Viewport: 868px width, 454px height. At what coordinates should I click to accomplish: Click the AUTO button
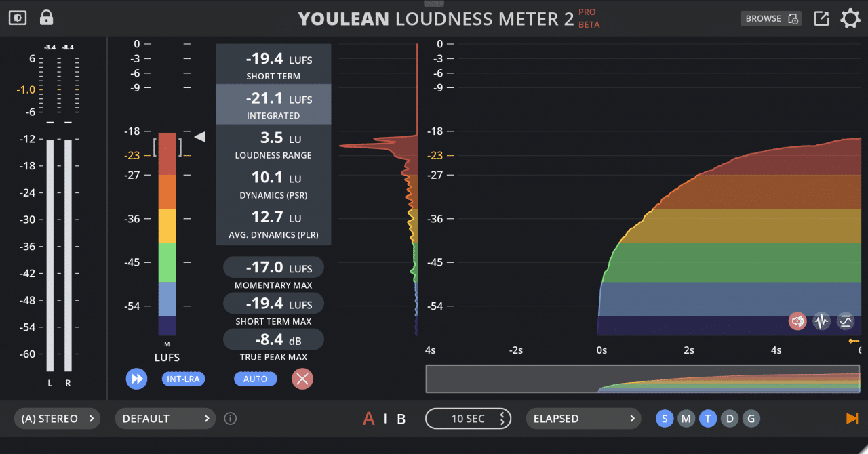pyautogui.click(x=256, y=379)
